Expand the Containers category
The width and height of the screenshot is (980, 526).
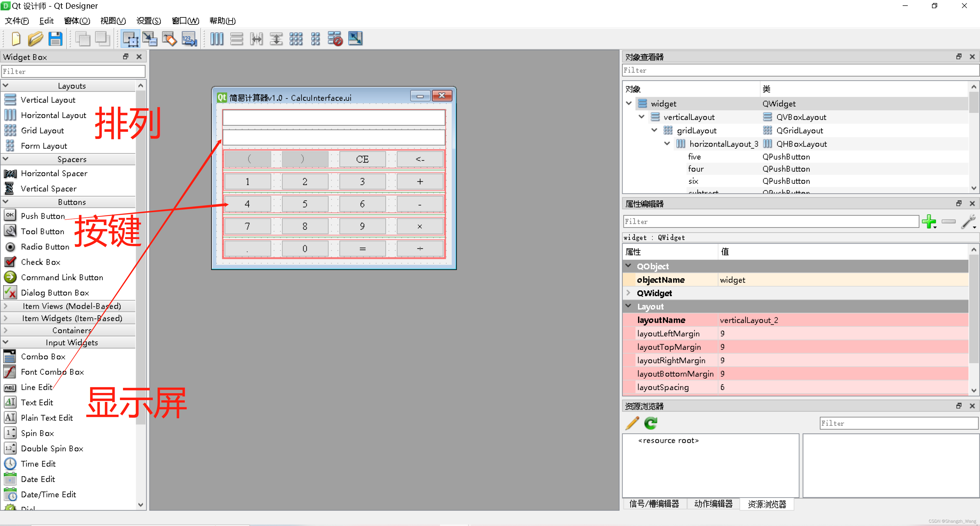6,330
